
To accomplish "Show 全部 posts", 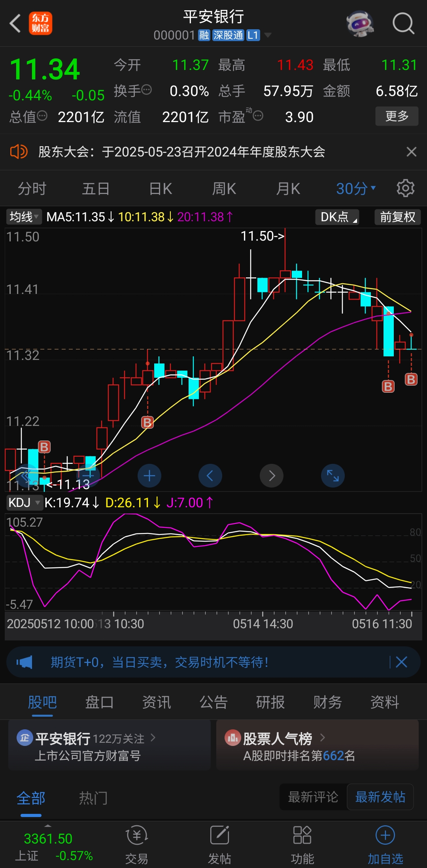I will [x=31, y=798].
